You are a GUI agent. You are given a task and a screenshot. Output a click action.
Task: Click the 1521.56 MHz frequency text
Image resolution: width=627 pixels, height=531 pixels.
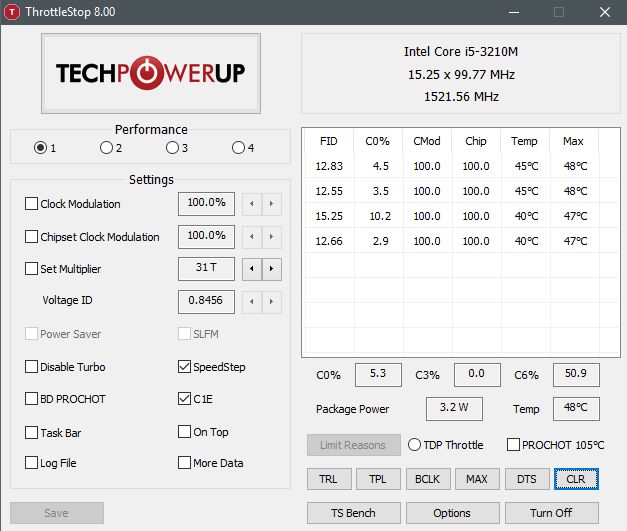[461, 97]
